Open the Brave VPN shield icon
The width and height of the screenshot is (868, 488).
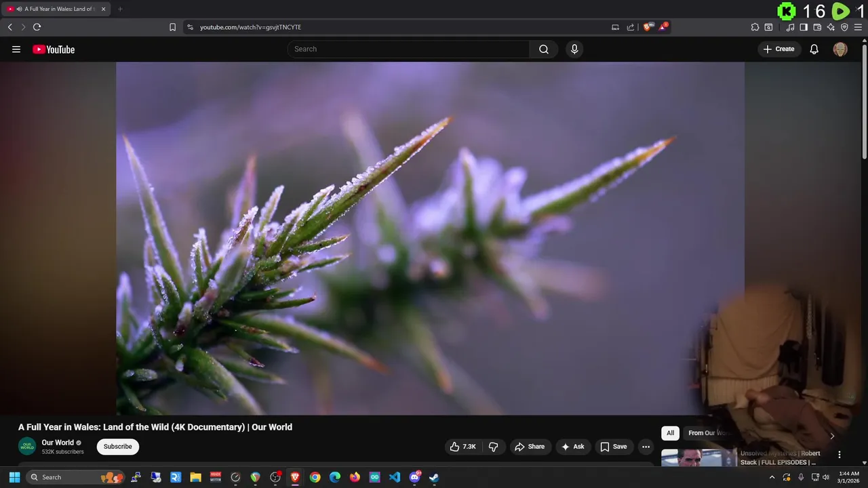coord(844,27)
